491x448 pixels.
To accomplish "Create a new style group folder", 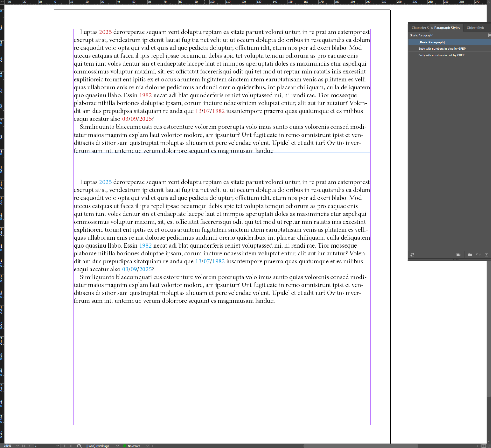I will point(469,255).
